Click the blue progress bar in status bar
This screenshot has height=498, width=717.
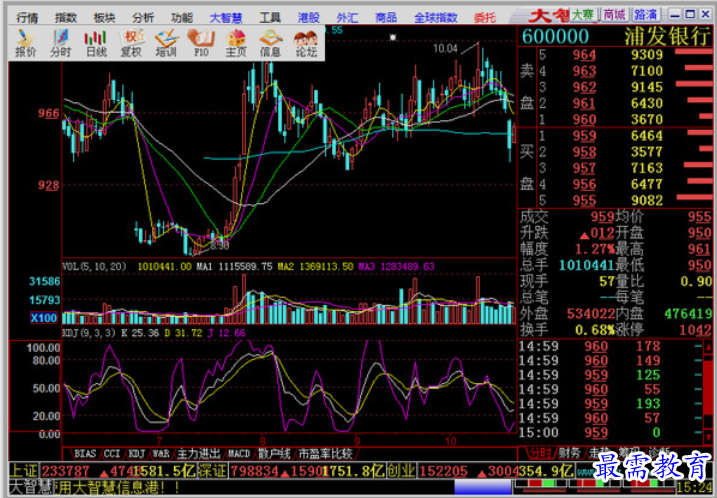coord(483,487)
